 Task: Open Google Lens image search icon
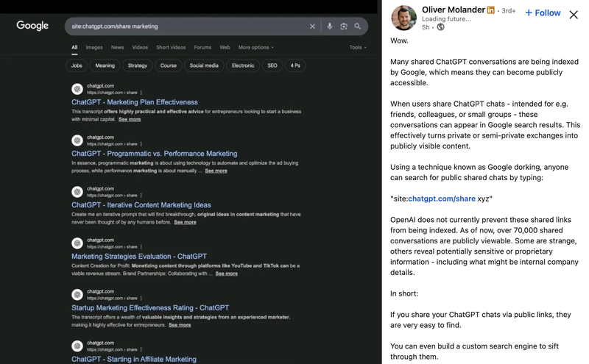coord(344,26)
